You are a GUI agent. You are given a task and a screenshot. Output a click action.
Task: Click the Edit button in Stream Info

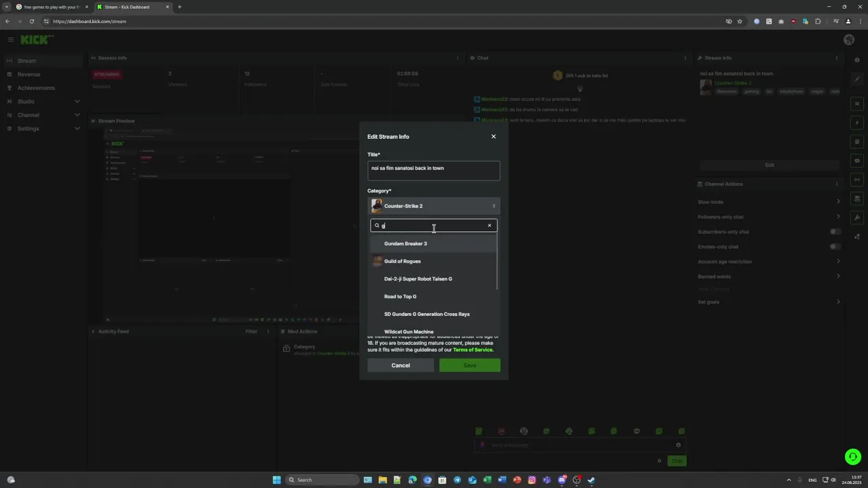(770, 165)
